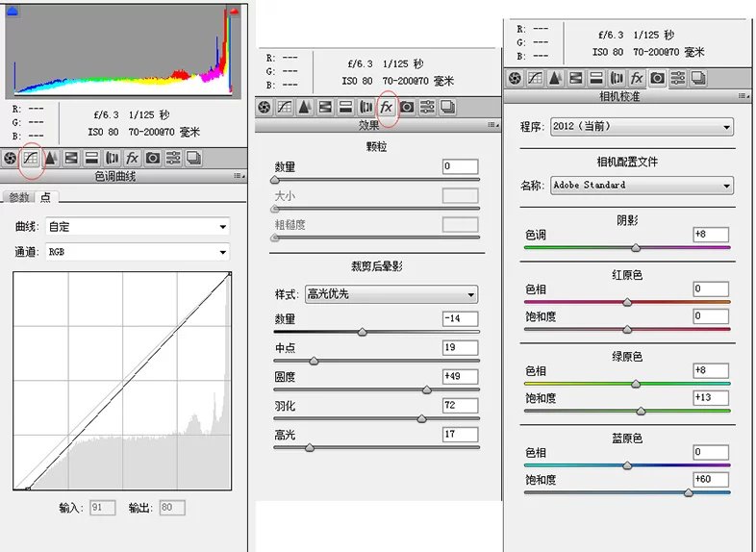Viewport: 756px width, 552px height.
Task: Open Lens Corrections icon in Tone Curve panel toolbar
Action: click(113, 158)
